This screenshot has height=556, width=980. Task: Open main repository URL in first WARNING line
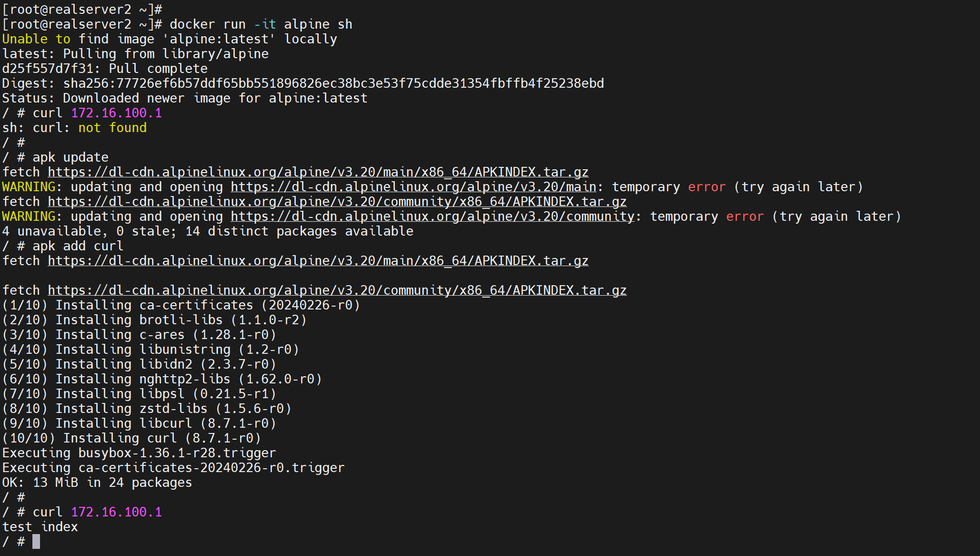point(413,187)
